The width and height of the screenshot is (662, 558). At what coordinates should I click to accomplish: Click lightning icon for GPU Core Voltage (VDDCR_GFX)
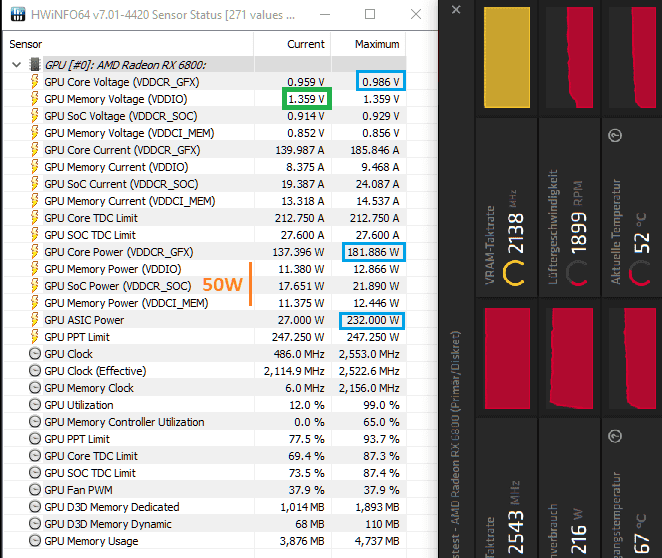click(x=35, y=81)
